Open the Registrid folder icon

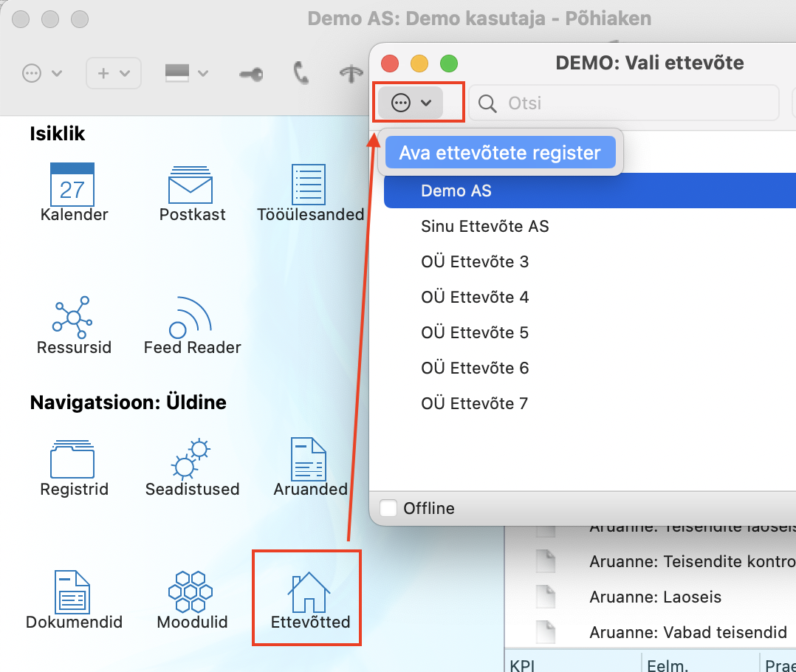(72, 459)
